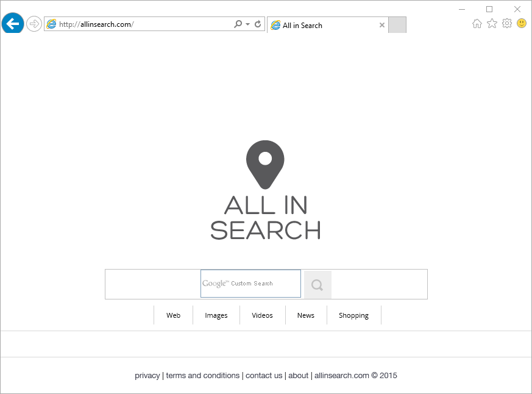This screenshot has width=532, height=394.
Task: Open Favorites with the star icon
Action: click(492, 24)
